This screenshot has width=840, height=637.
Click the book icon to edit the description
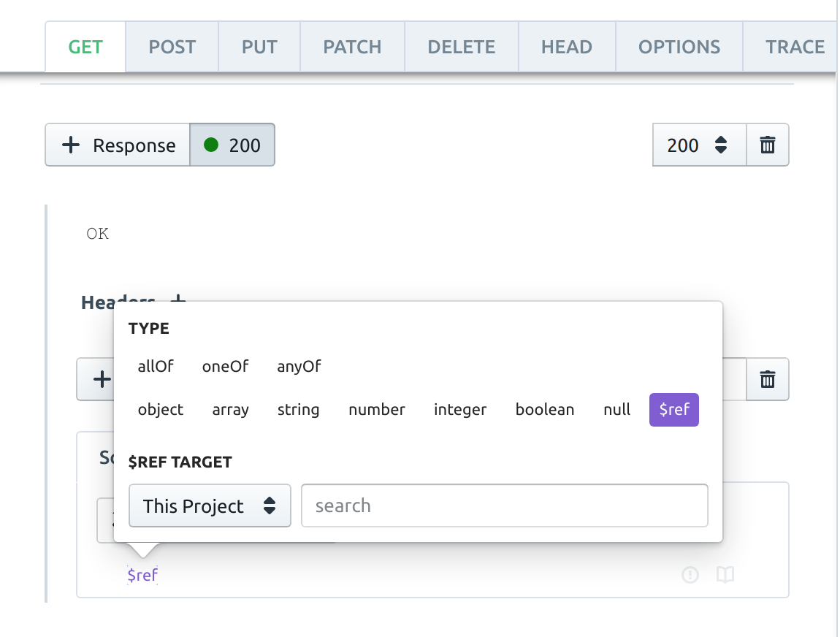pos(725,575)
